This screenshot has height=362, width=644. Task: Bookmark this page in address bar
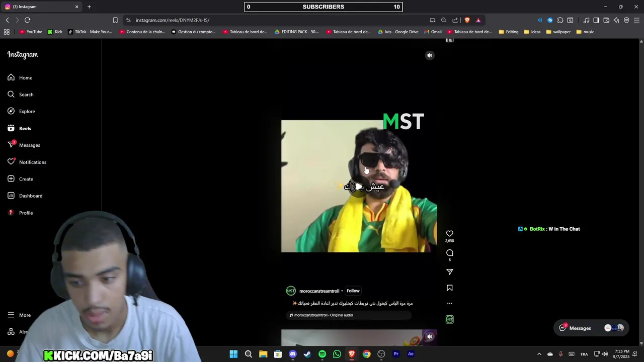(x=115, y=20)
